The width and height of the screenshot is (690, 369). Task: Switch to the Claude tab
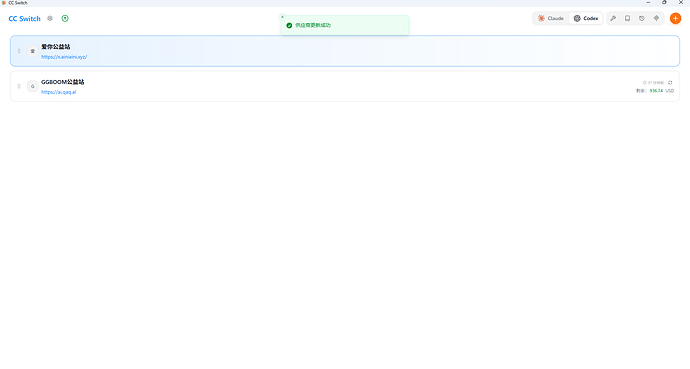[551, 18]
